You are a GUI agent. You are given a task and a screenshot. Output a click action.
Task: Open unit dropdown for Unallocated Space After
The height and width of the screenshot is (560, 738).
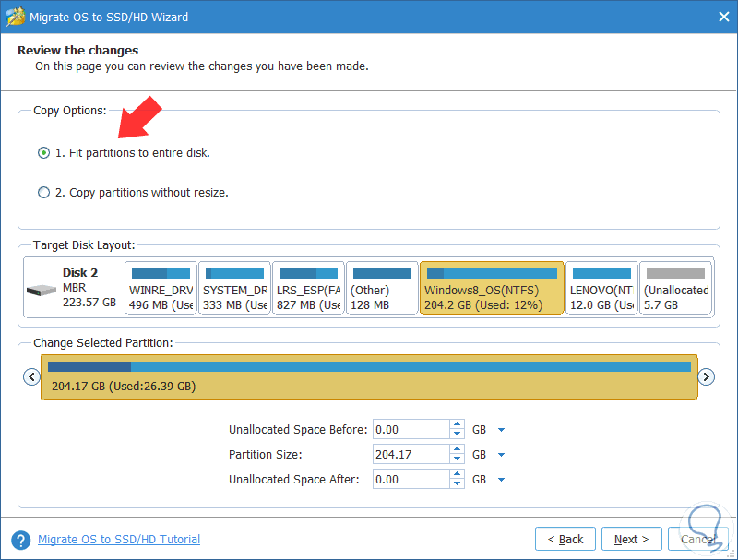coord(501,480)
